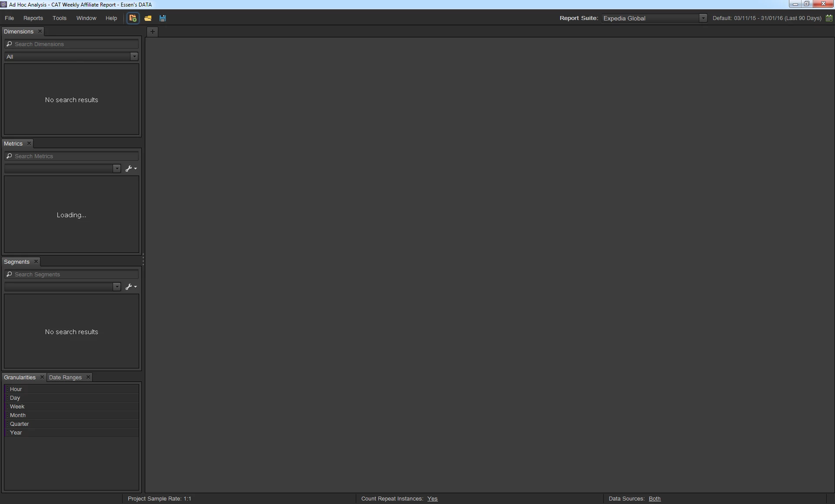Click the Open Project folder icon

tap(148, 18)
